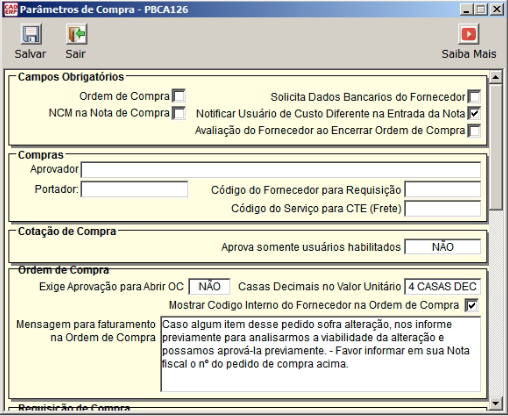Click the vertical scrollbar thumb
Viewport: 508px width, 416px height.
click(x=496, y=147)
